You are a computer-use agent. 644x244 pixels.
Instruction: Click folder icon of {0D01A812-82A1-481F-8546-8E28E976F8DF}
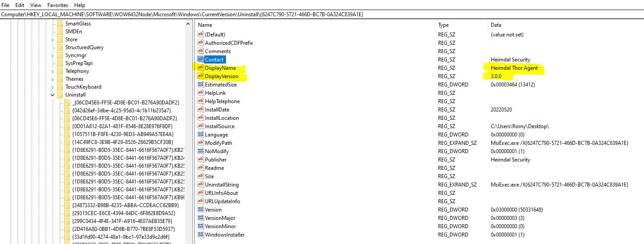pos(67,126)
